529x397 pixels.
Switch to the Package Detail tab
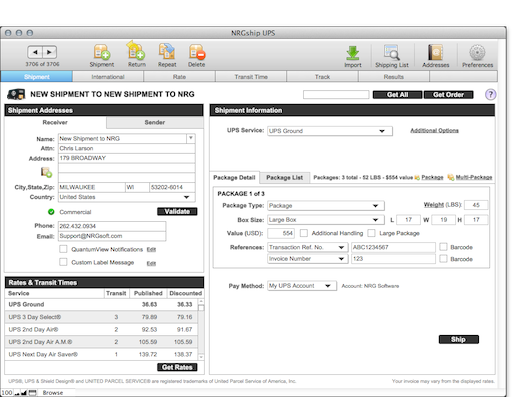point(234,177)
